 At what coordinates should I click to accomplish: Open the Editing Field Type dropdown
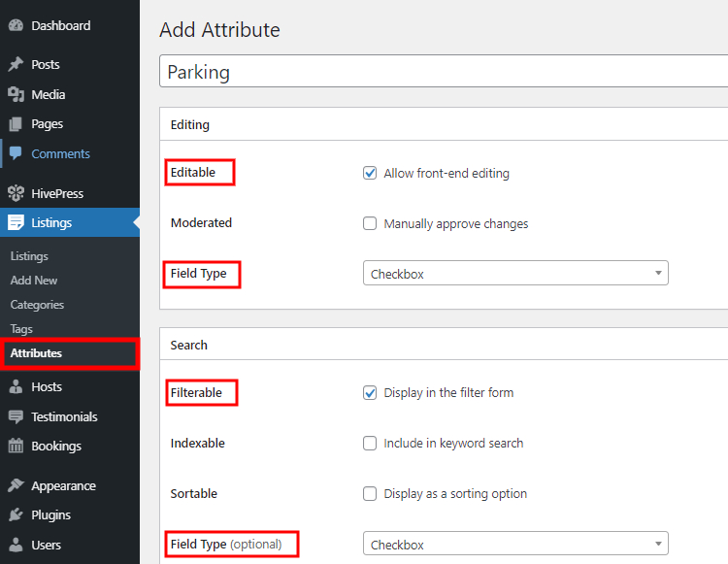(x=515, y=273)
